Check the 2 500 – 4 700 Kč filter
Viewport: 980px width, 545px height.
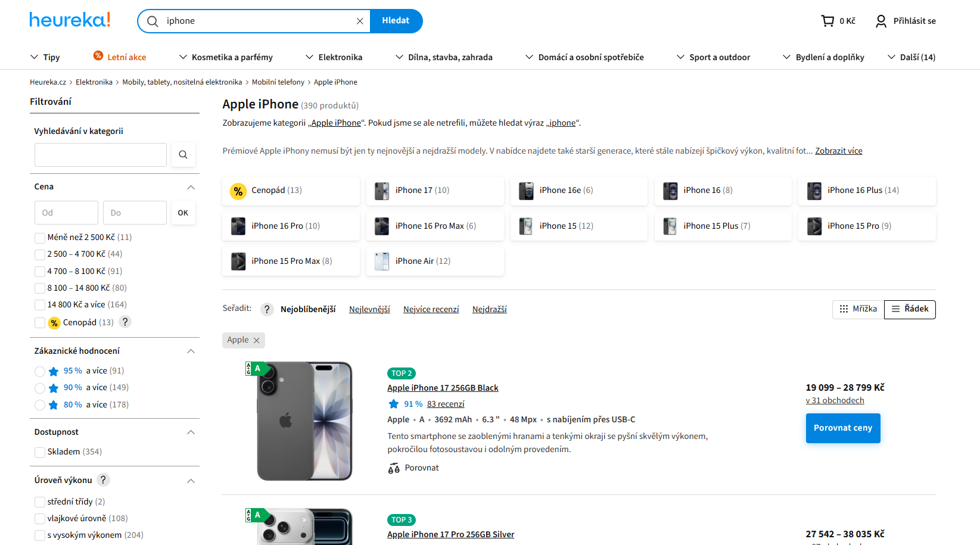40,254
